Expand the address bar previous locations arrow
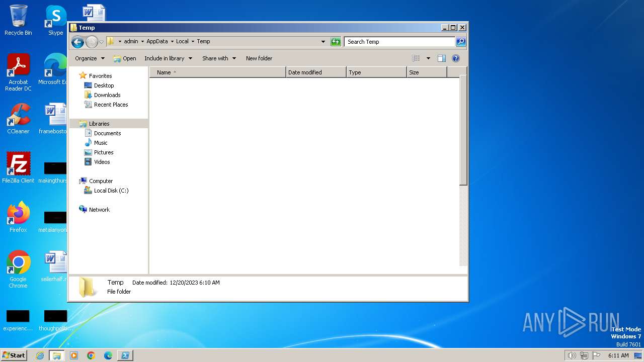Viewport: 644px width, 362px height. (x=323, y=42)
